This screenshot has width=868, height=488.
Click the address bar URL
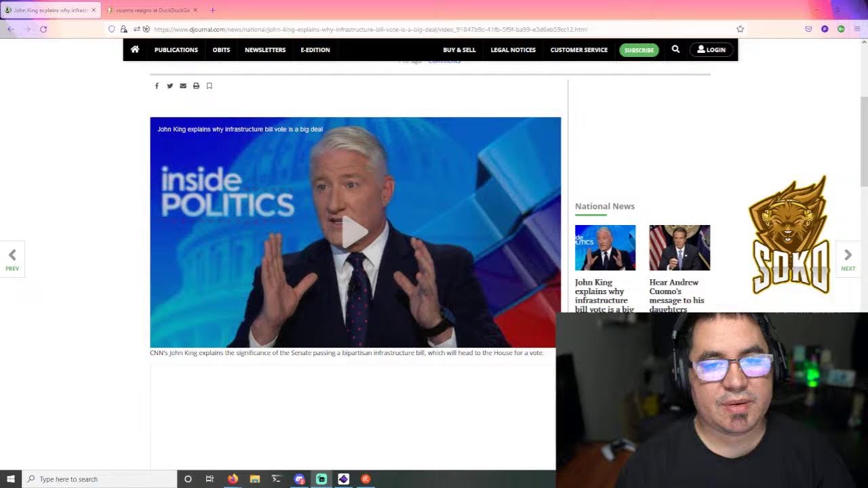point(370,29)
